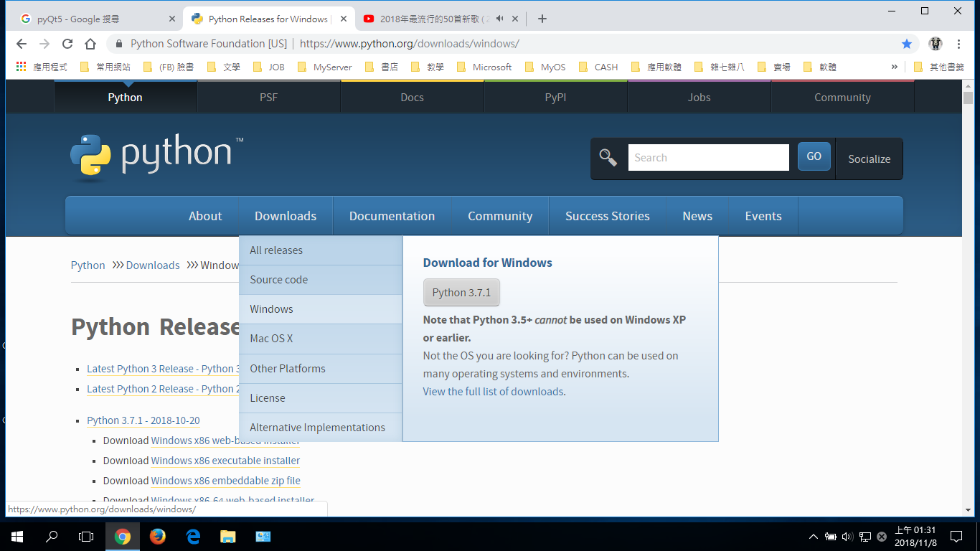
Task: Open View the full list of downloads
Action: click(493, 392)
